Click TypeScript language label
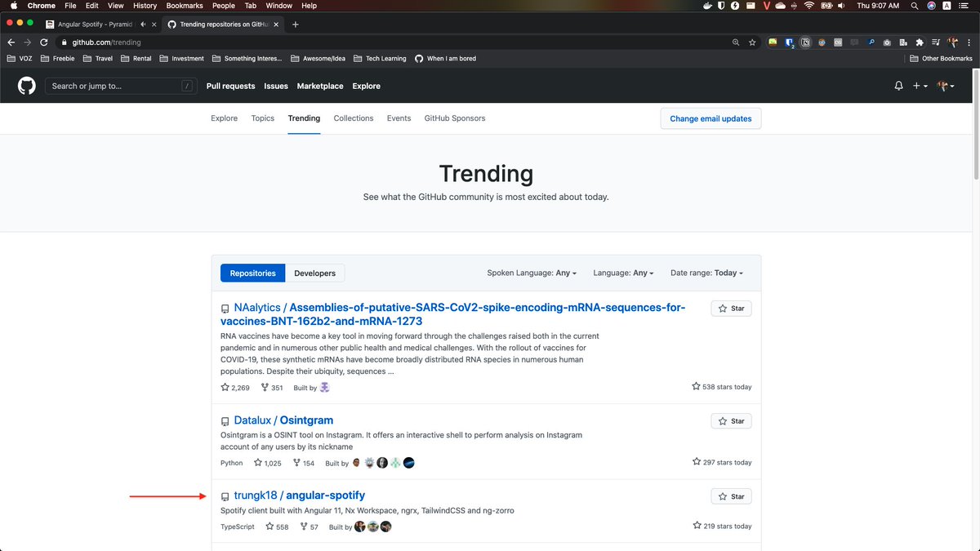Image resolution: width=980 pixels, height=551 pixels. coord(237,527)
